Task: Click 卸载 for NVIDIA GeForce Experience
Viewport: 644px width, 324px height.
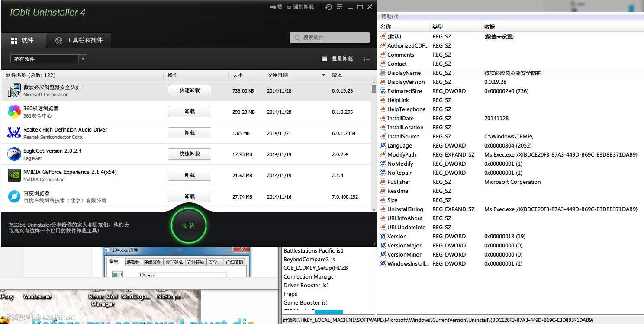Action: point(190,175)
